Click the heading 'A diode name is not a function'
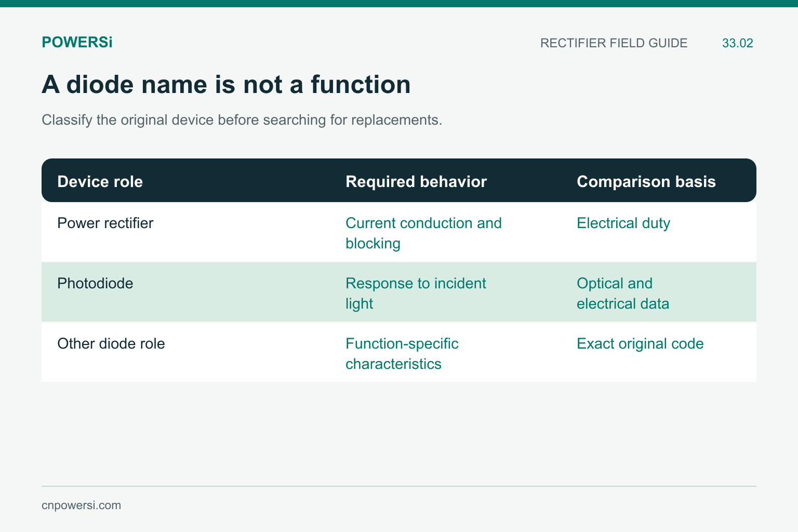This screenshot has height=532, width=798. click(x=226, y=85)
